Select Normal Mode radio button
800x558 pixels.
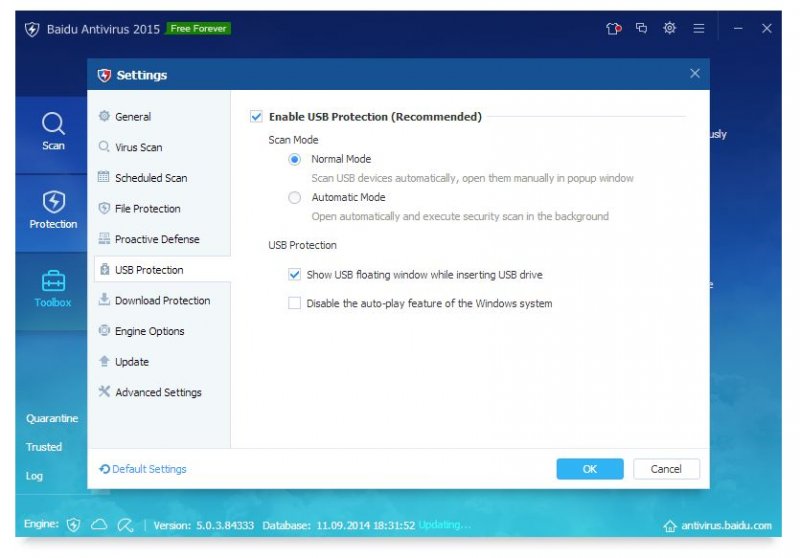(x=294, y=159)
